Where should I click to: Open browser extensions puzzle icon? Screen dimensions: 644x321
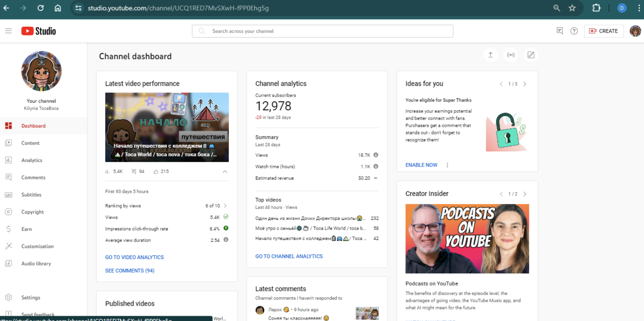tap(596, 8)
